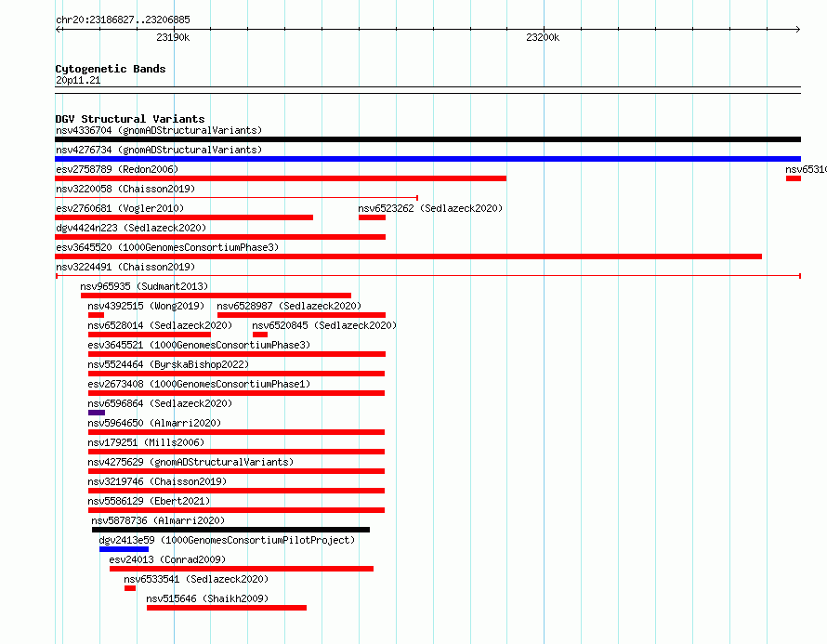Select the nsv5878736 black variant bar
The image size is (827, 644).
tap(231, 530)
